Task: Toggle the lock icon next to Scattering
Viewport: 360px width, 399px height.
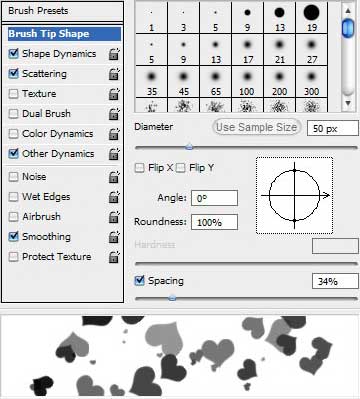Action: 114,74
